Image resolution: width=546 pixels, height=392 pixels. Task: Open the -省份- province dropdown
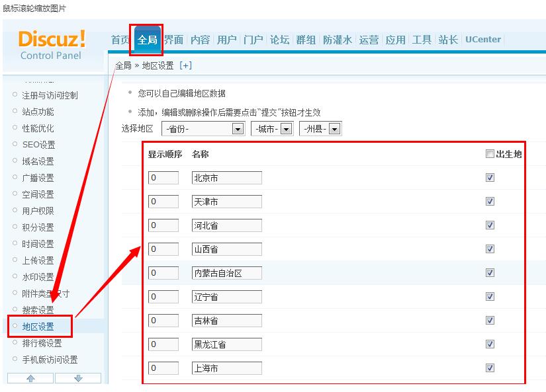203,128
